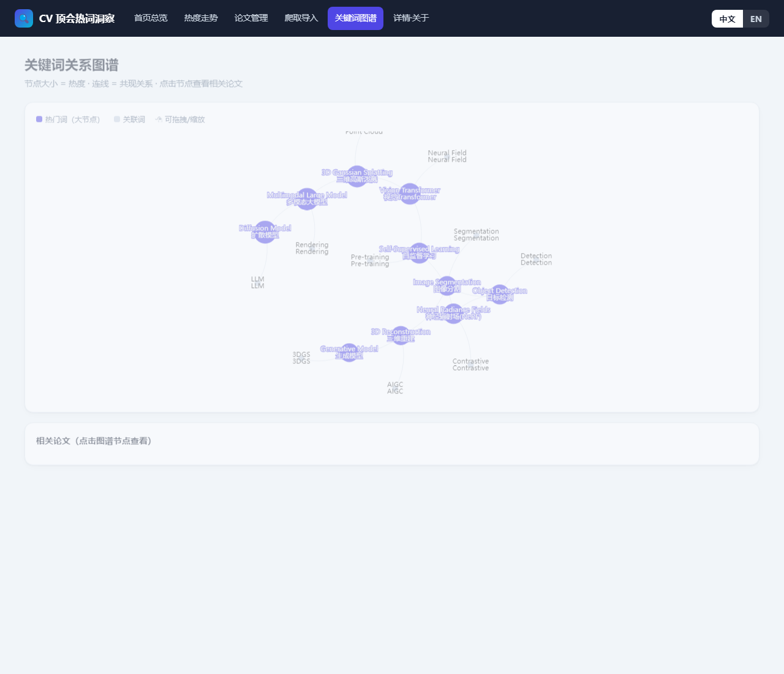Click the 关键词关系图谱 page heading
Image resolution: width=784 pixels, height=674 pixels.
click(72, 65)
